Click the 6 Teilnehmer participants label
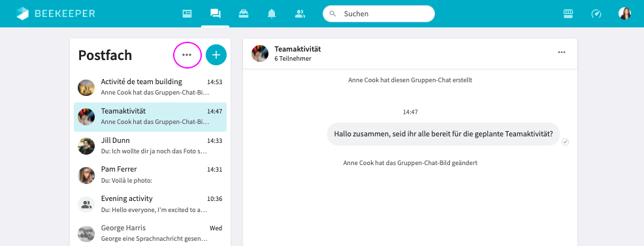This screenshot has width=644, height=246. pyautogui.click(x=293, y=59)
